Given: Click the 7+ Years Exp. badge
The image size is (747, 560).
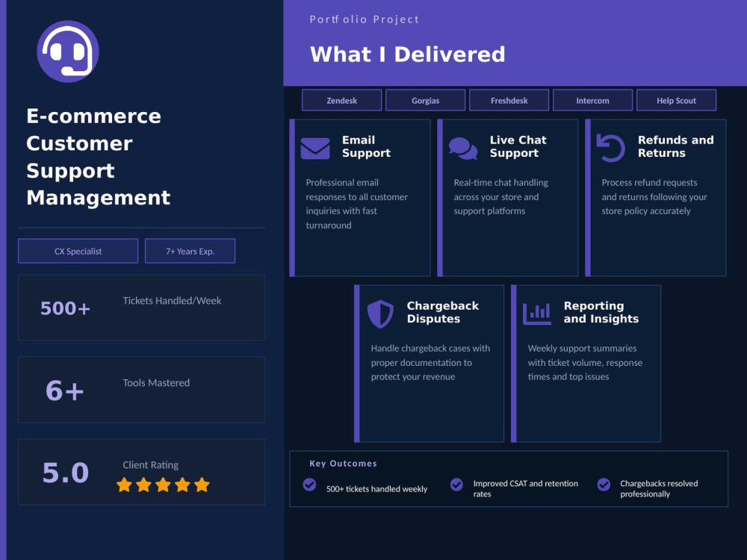Looking at the screenshot, I should [190, 251].
